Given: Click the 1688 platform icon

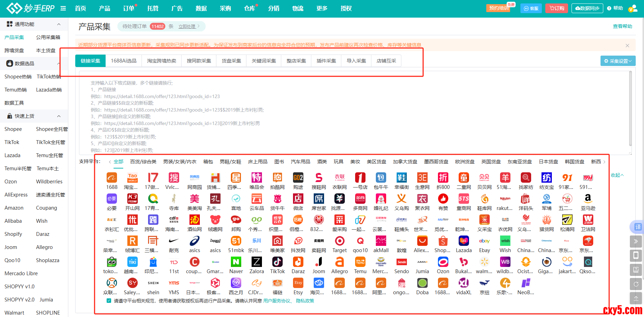Looking at the screenshot, I should 111,178.
